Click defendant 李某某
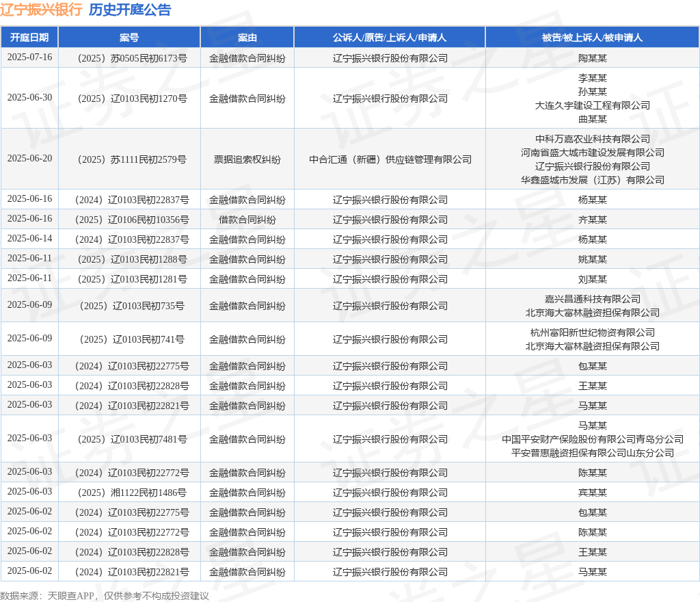The width and height of the screenshot is (700, 602). tap(593, 78)
